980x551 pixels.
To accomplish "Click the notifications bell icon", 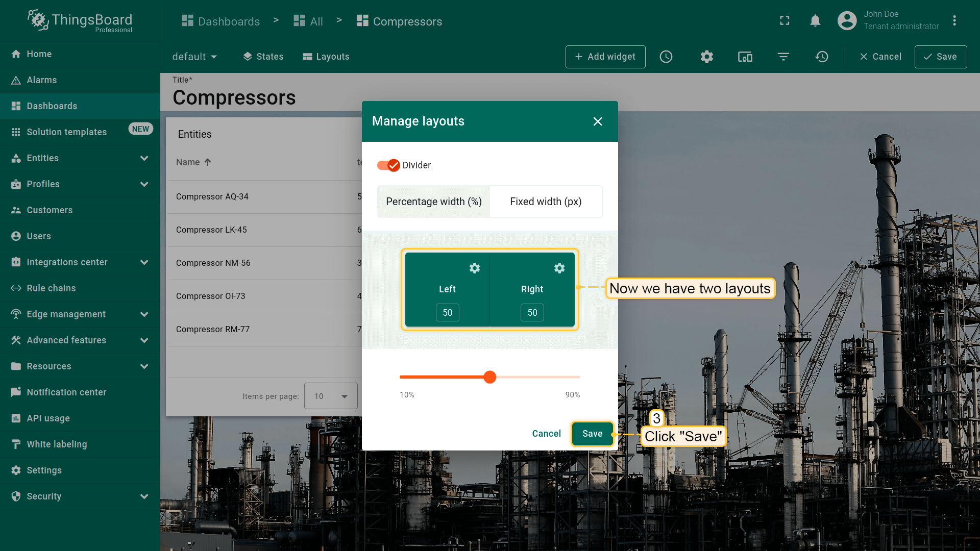I will (815, 21).
